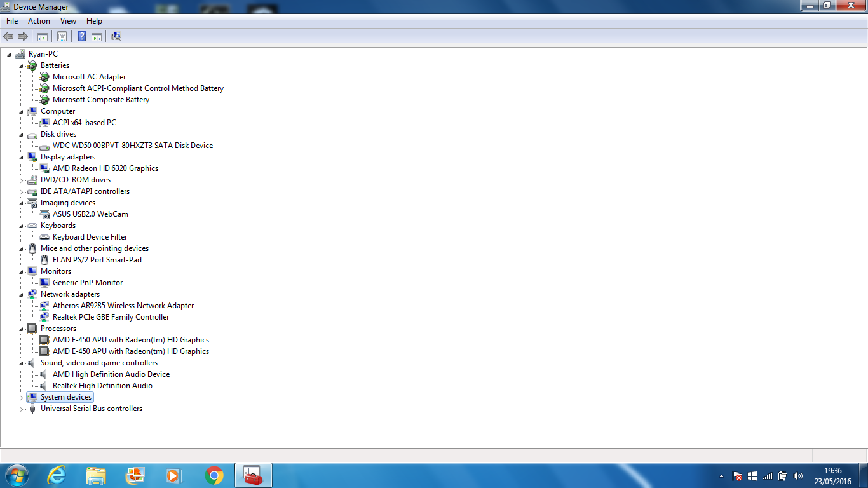Open the Help menu
The width and height of the screenshot is (868, 488).
[x=94, y=21]
